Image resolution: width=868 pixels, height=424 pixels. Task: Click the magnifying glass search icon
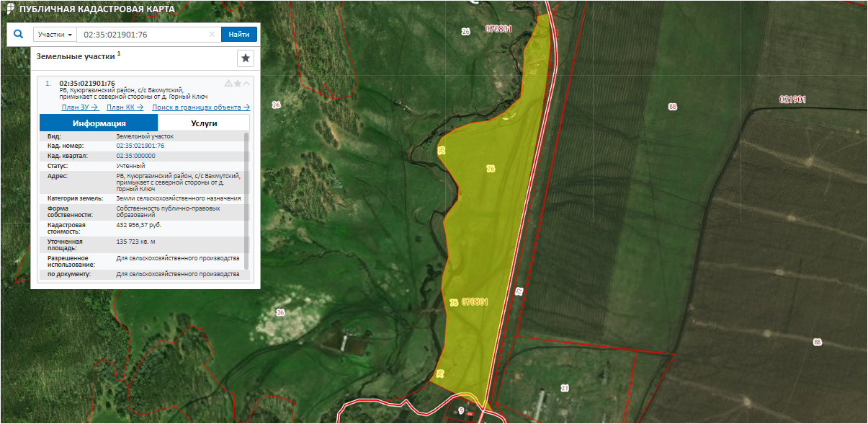tap(19, 34)
